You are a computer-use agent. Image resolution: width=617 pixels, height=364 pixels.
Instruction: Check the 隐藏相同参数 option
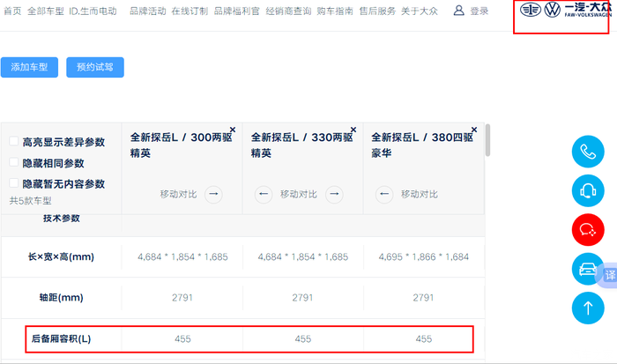click(14, 163)
